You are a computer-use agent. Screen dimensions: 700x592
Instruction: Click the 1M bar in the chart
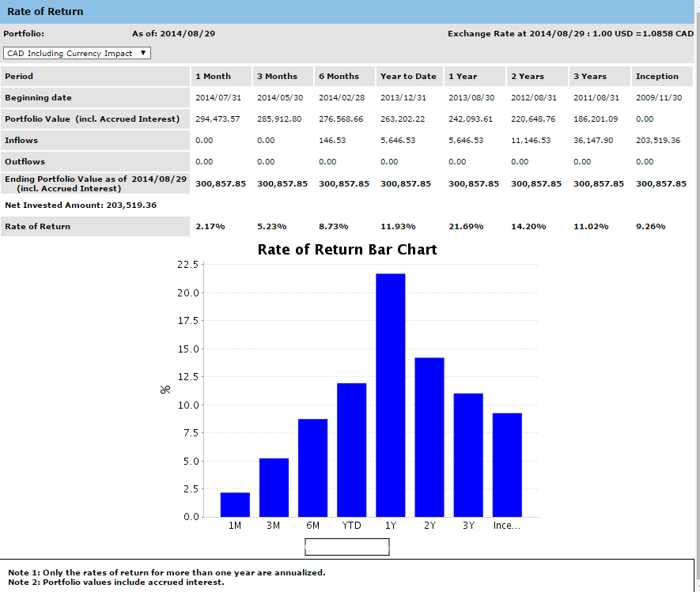pyautogui.click(x=235, y=504)
